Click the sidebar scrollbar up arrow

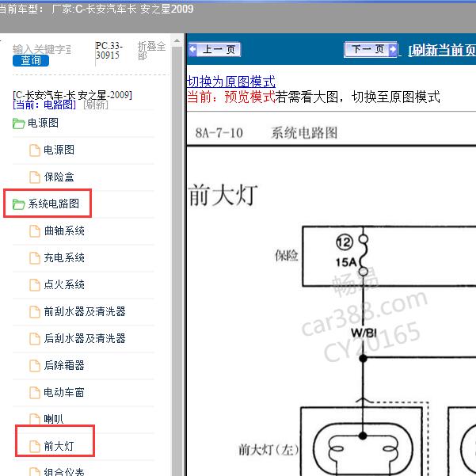pyautogui.click(x=177, y=40)
